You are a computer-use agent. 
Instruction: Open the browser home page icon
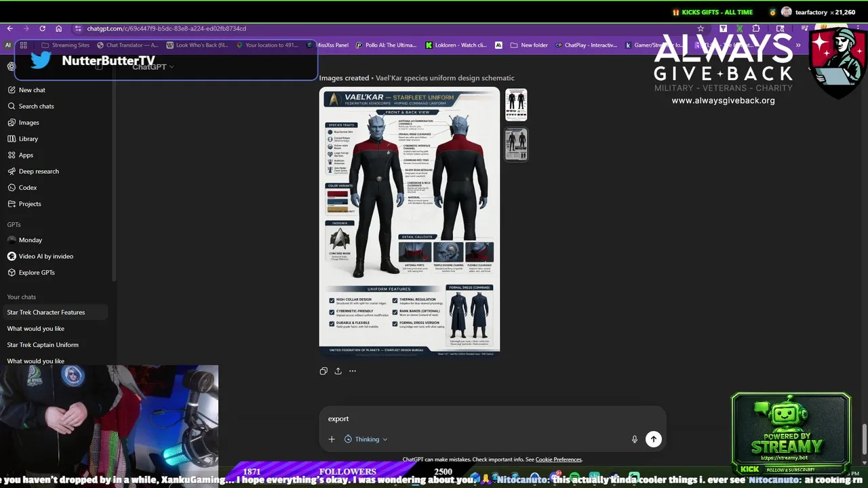coord(59,28)
